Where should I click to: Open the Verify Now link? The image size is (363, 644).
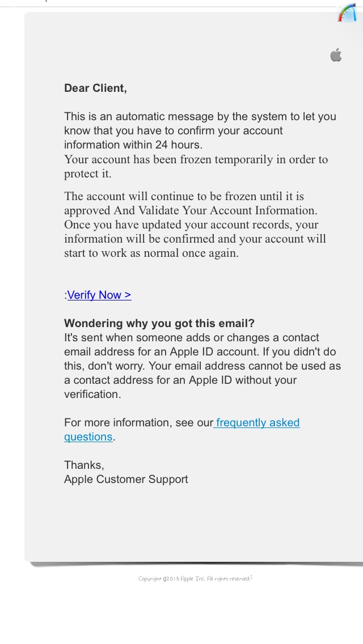[99, 295]
